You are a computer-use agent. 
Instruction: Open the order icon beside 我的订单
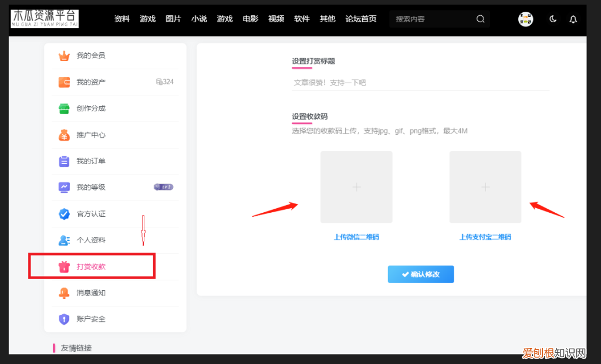pos(63,161)
